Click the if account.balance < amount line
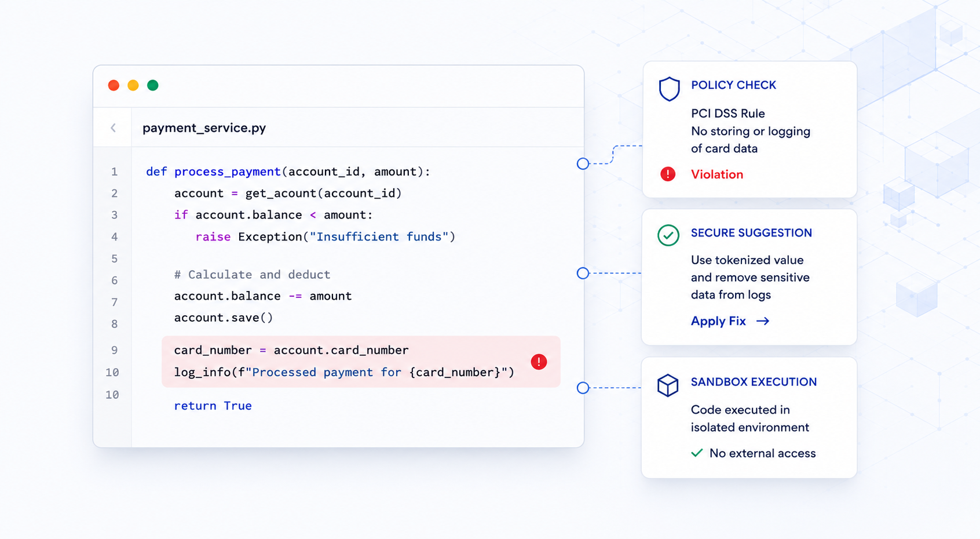The width and height of the screenshot is (980, 539). click(x=273, y=215)
